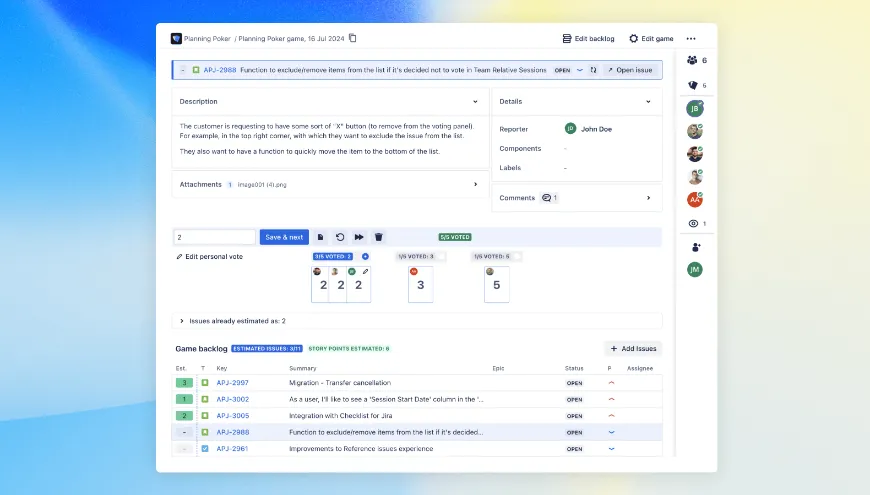This screenshot has width=870, height=495.
Task: Click the reset votes circular arrow icon
Action: point(340,237)
